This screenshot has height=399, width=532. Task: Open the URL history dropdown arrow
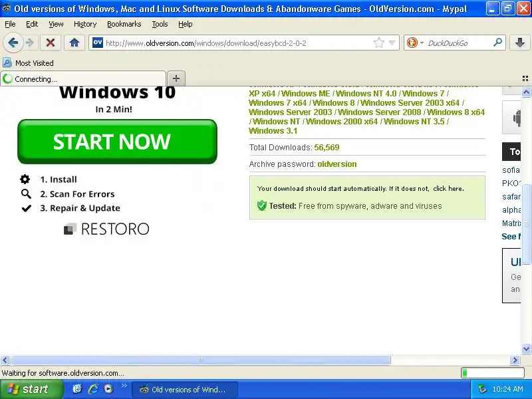[392, 43]
